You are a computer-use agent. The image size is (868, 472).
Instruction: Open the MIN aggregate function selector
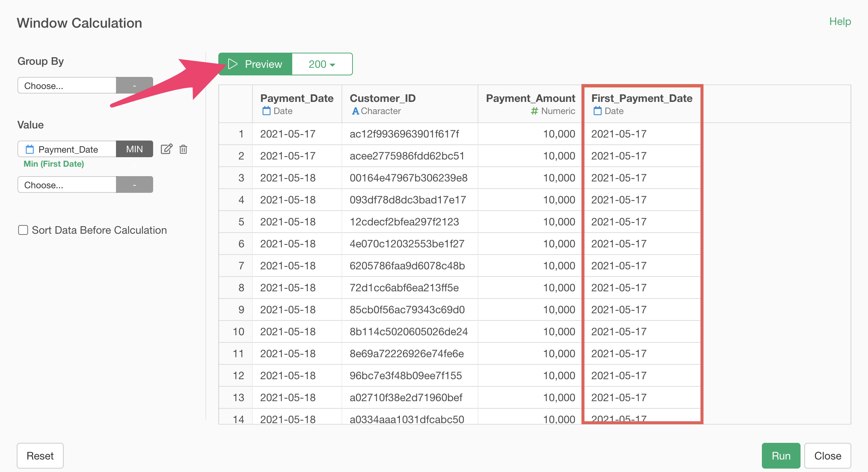click(134, 149)
